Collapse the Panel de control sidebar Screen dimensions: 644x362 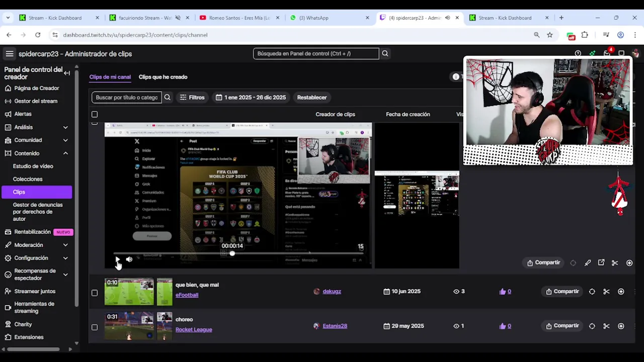pyautogui.click(x=67, y=73)
